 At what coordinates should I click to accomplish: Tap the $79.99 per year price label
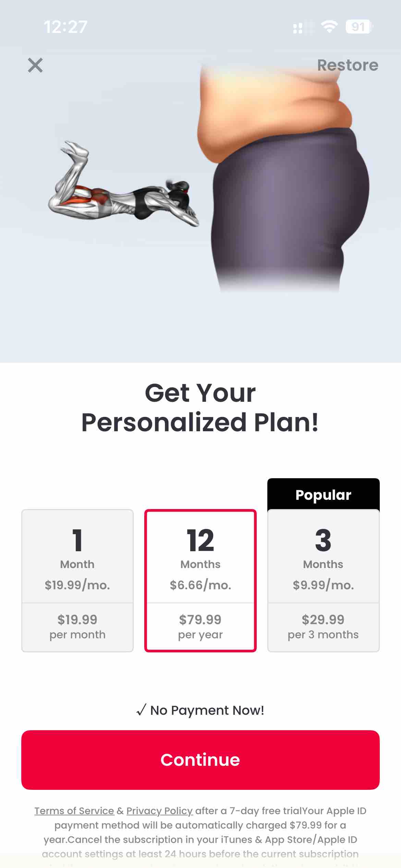(x=200, y=626)
